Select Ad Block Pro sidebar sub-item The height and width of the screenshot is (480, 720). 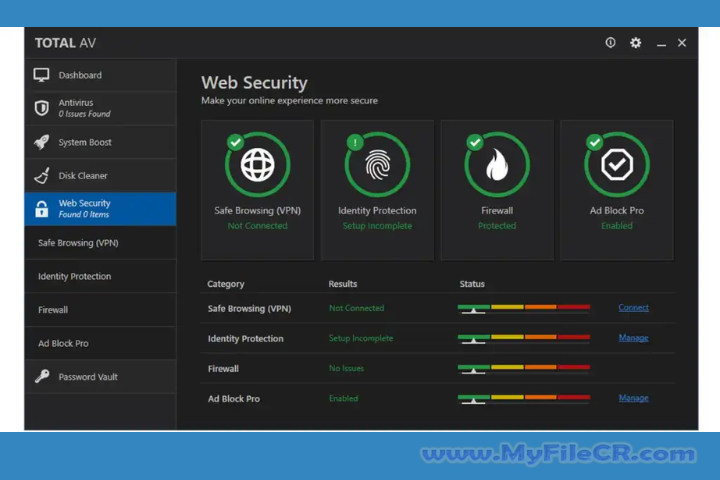coord(101,343)
